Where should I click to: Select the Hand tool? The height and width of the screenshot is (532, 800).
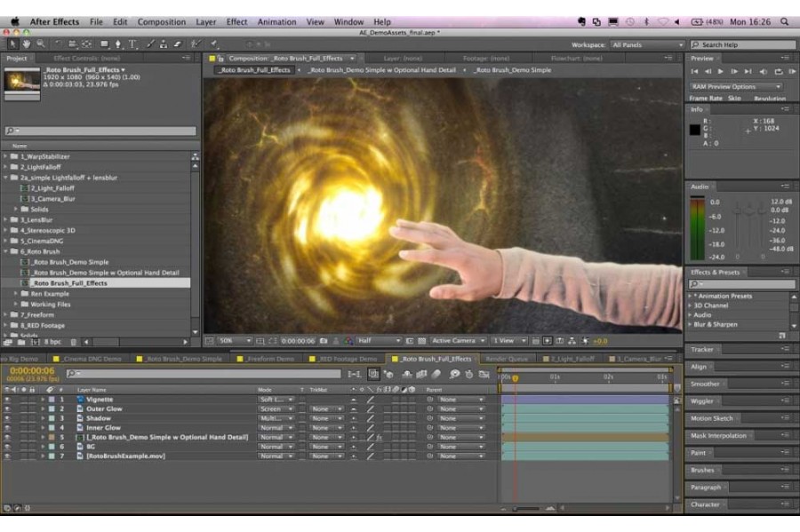(x=26, y=44)
